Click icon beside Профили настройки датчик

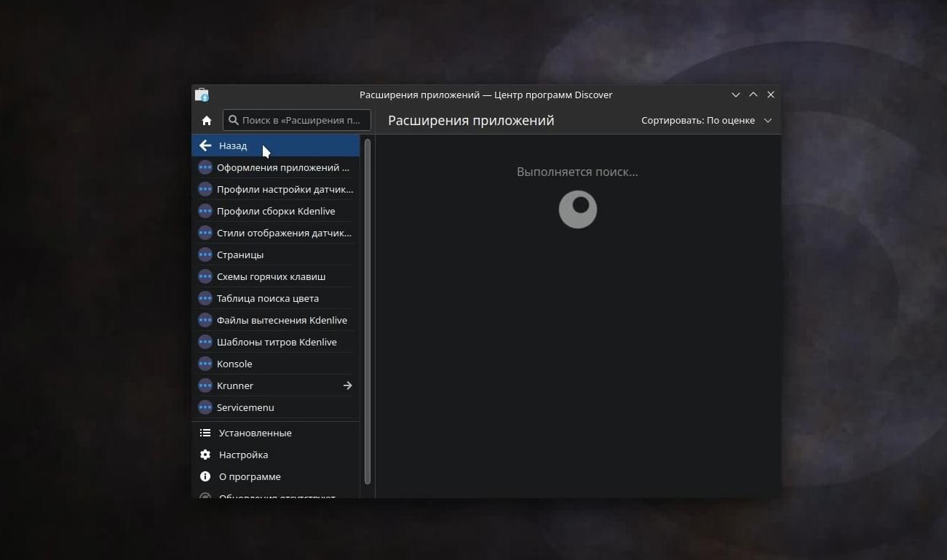[x=205, y=189]
